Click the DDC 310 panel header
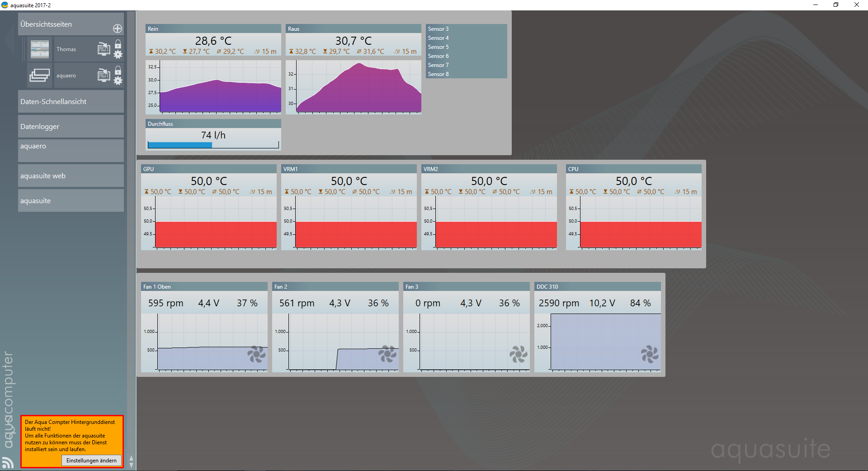 tap(598, 286)
